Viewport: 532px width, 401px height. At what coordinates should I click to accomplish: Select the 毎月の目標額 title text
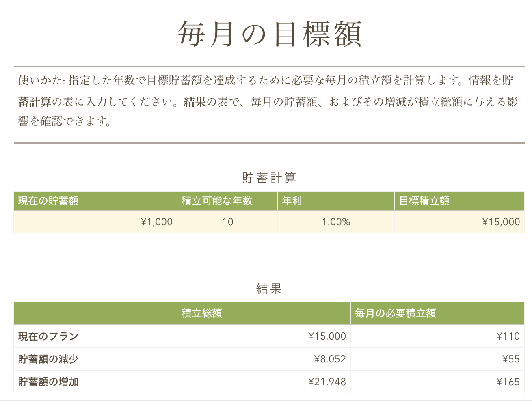coord(270,34)
